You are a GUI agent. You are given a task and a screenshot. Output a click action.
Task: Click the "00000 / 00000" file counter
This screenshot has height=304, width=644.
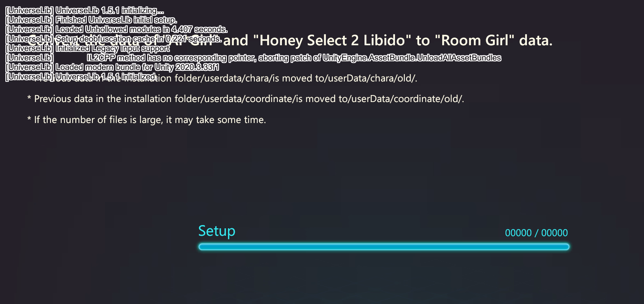click(536, 233)
